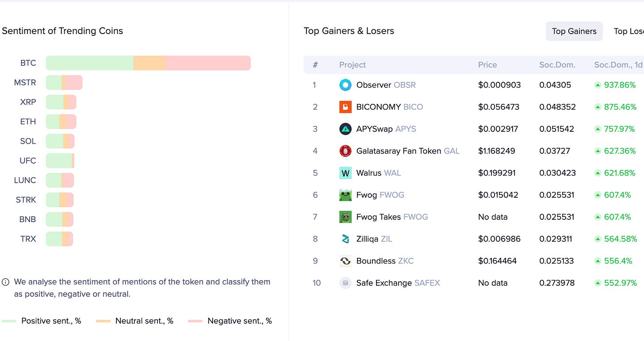The height and width of the screenshot is (341, 644).
Task: Click the APYSwap triangle logo icon
Action: tap(345, 129)
